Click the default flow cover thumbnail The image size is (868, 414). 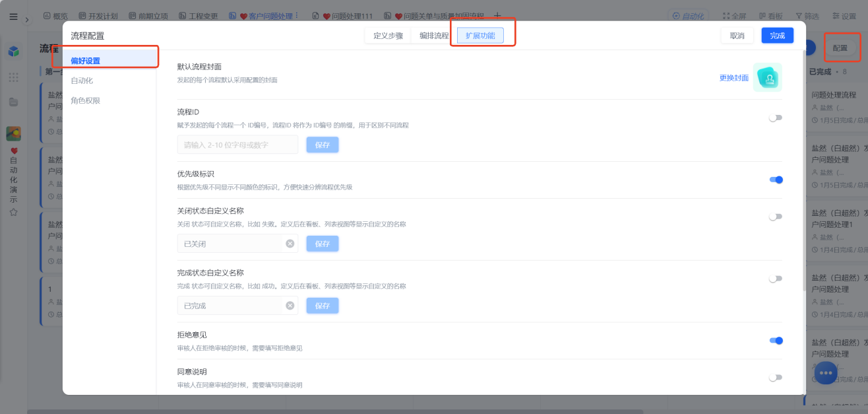coord(768,77)
